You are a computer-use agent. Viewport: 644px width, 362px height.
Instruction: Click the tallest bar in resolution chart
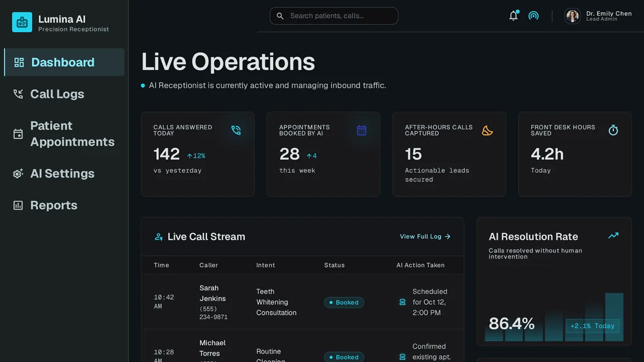pos(614,317)
